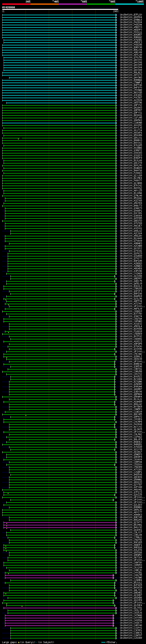Select hit label UniRef100_C5WWF1

pyautogui.click(x=131, y=82)
